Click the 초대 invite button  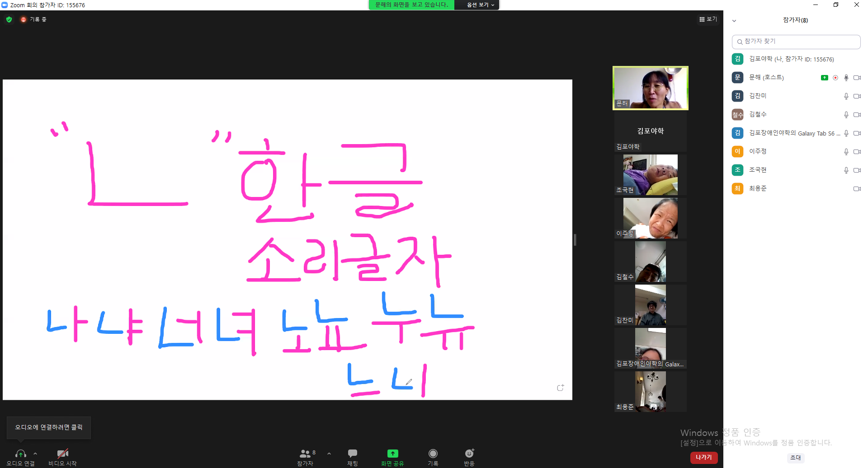pos(795,458)
